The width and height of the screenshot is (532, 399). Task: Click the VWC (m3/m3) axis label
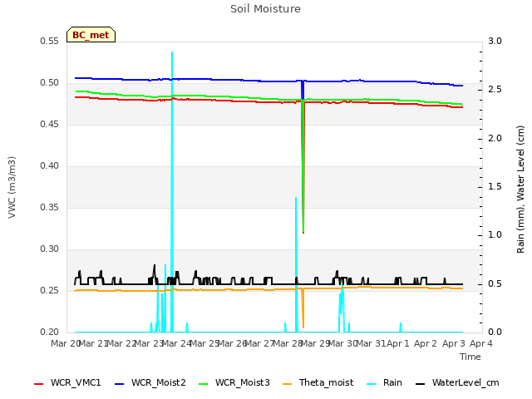coord(12,187)
